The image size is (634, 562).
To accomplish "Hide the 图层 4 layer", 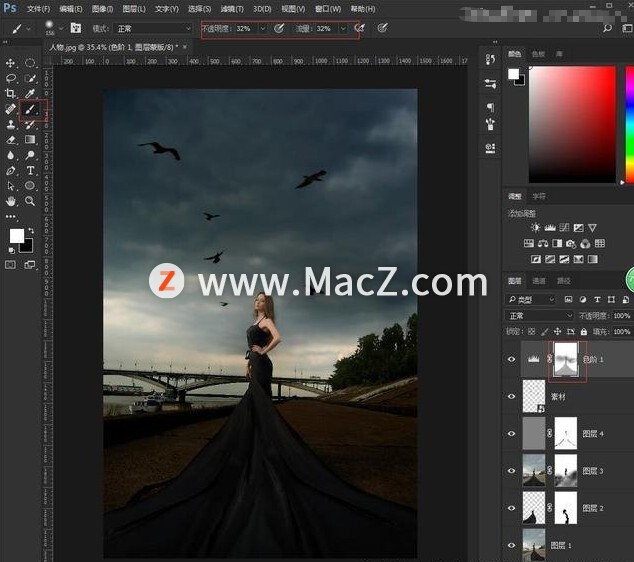I will (511, 433).
